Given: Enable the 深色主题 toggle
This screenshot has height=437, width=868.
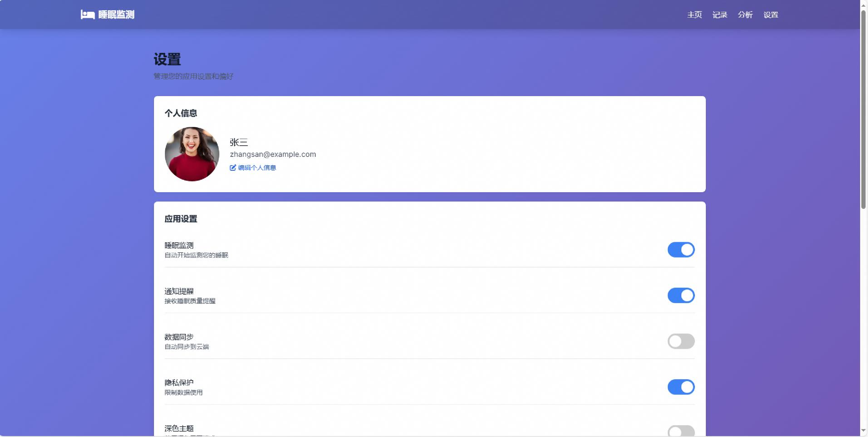Looking at the screenshot, I should coord(681,431).
